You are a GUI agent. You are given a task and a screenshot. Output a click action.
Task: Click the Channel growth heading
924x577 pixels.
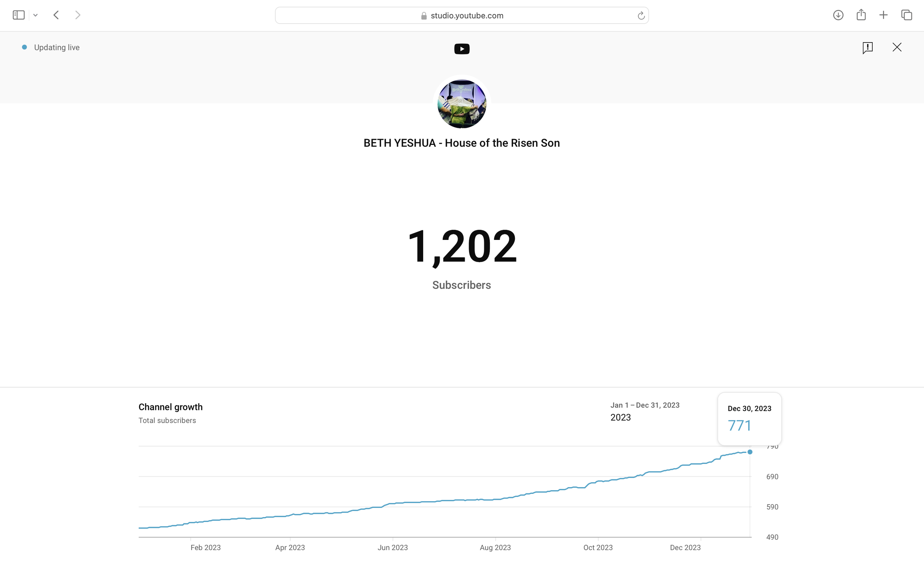click(170, 407)
